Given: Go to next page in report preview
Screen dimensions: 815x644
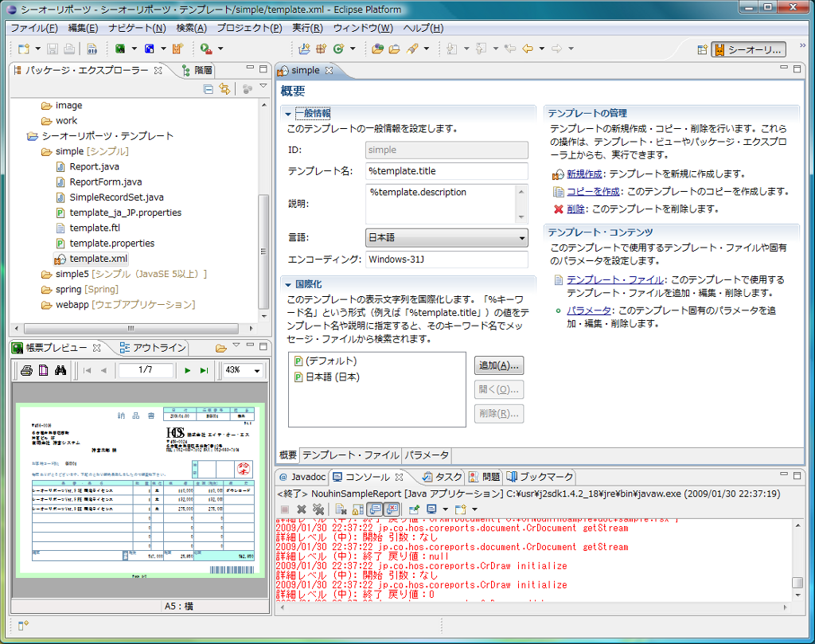Looking at the screenshot, I should coord(188,371).
